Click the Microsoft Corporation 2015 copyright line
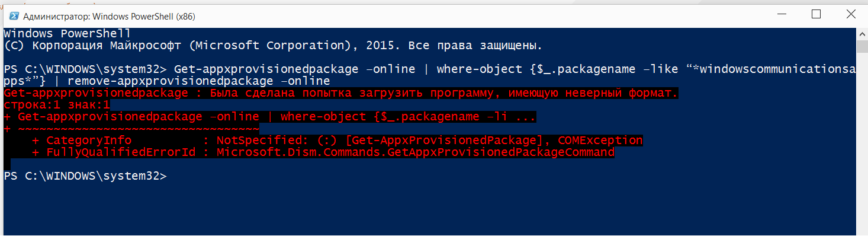This screenshot has height=236, width=868. [273, 45]
